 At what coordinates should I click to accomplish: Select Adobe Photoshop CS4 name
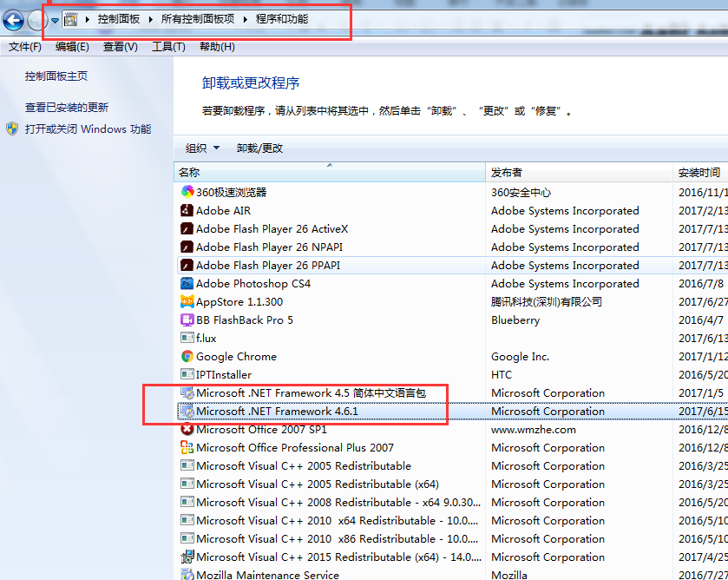click(253, 284)
